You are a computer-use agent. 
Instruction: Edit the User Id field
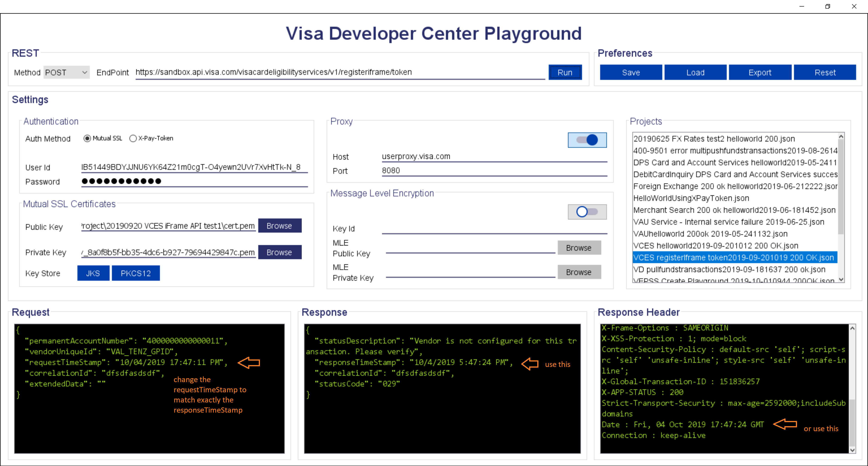tap(194, 167)
